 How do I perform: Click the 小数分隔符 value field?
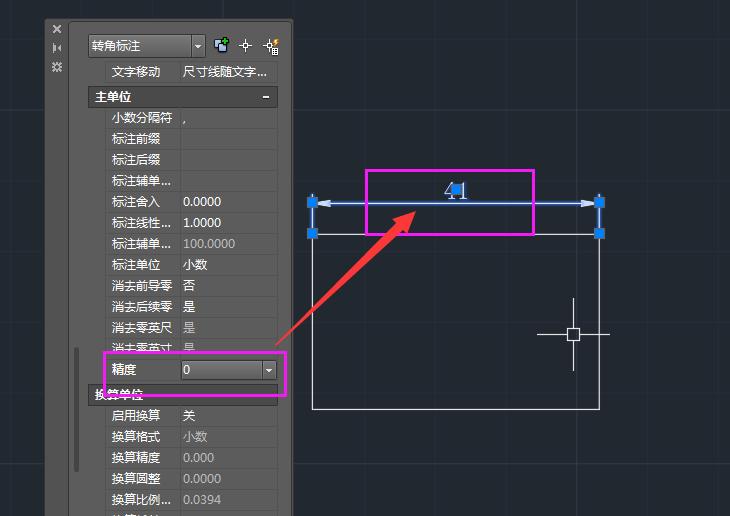229,118
